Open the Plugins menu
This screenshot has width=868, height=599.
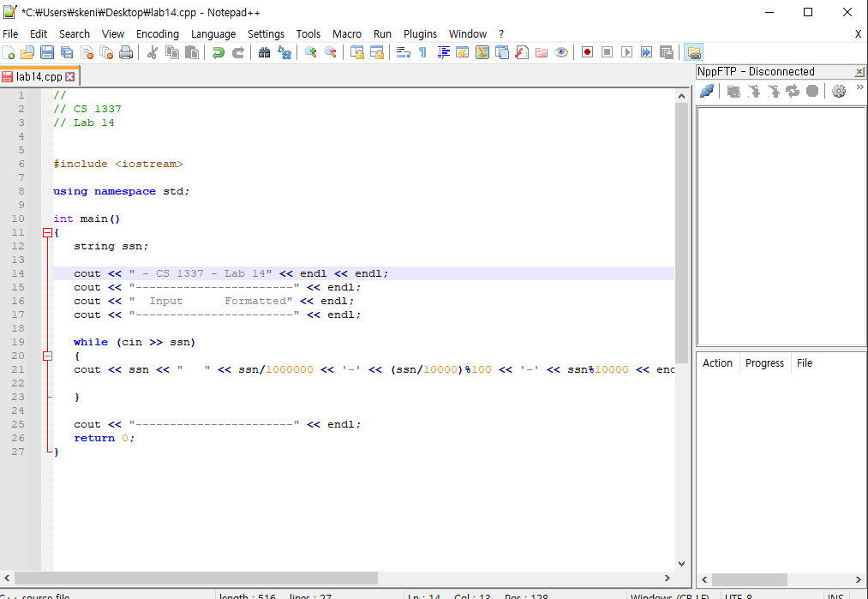tap(420, 34)
